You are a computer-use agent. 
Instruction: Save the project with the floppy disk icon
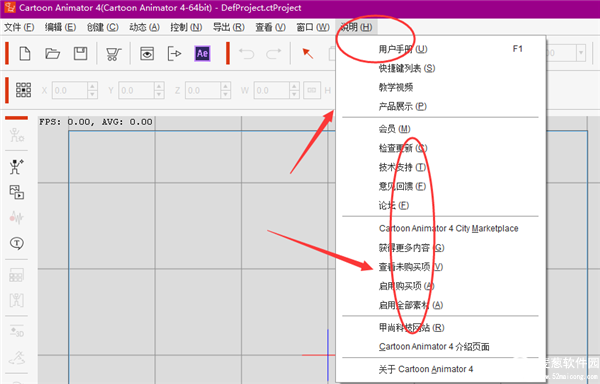point(80,54)
